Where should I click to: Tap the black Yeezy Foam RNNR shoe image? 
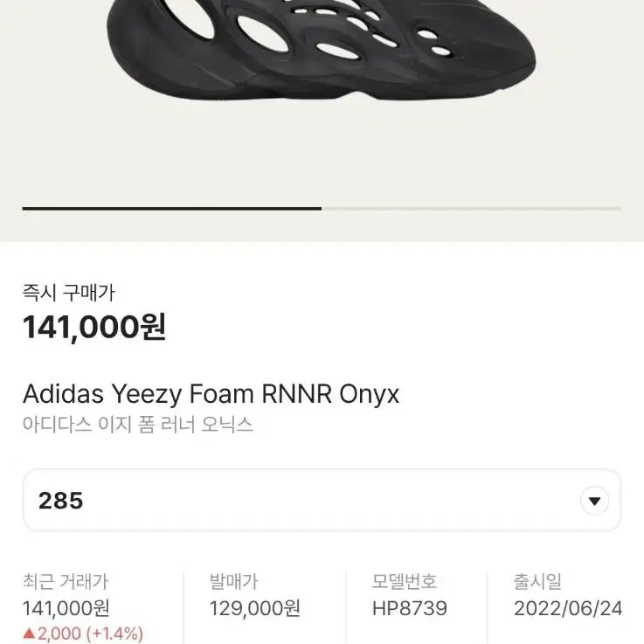coord(322,49)
